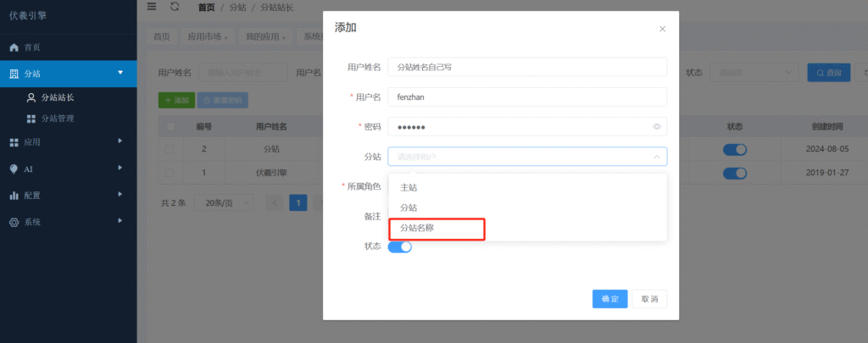
Task: Click the 查询 search button
Action: [829, 73]
